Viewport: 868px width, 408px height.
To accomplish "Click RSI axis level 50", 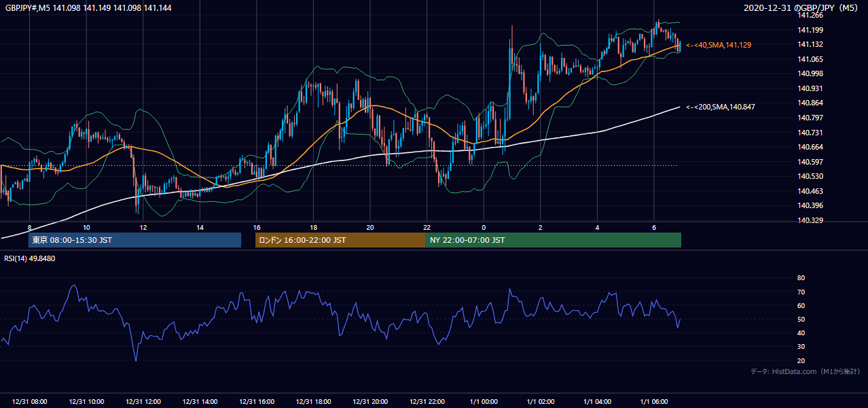I will (801, 319).
